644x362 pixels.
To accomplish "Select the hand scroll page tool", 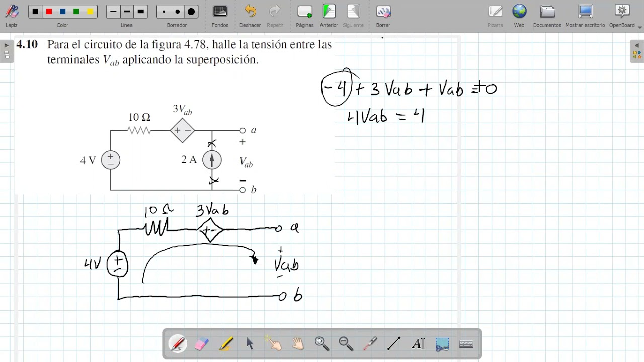I will click(x=298, y=344).
